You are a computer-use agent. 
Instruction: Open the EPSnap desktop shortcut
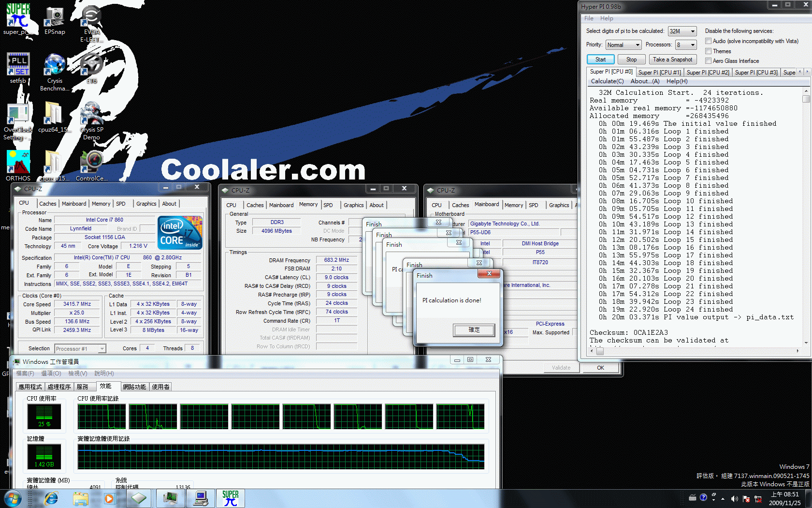[55, 19]
